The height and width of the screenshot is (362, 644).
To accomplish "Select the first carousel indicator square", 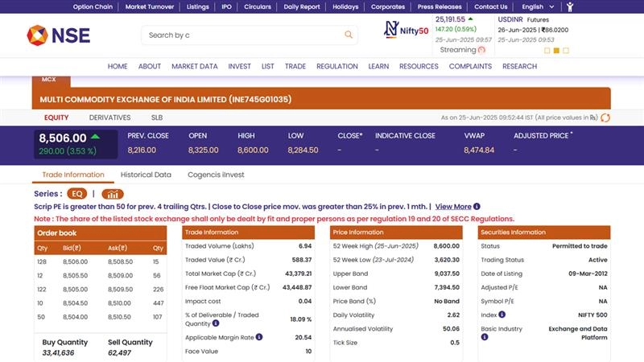I will coord(547,51).
